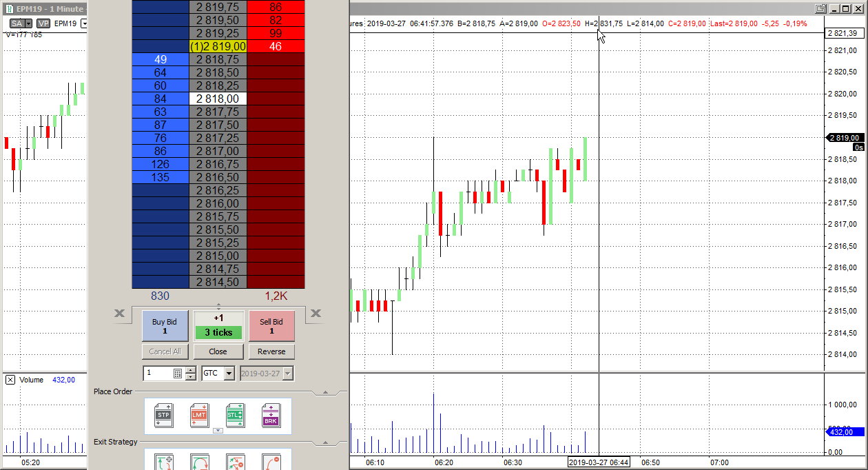Close the Volume indicator via X box
Screen dimensions: 868x470
point(10,380)
